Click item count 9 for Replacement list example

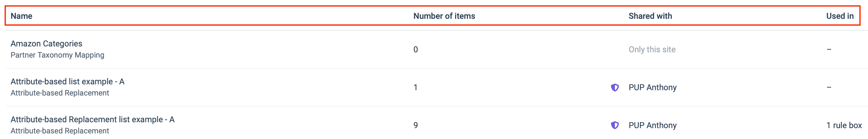(415, 125)
